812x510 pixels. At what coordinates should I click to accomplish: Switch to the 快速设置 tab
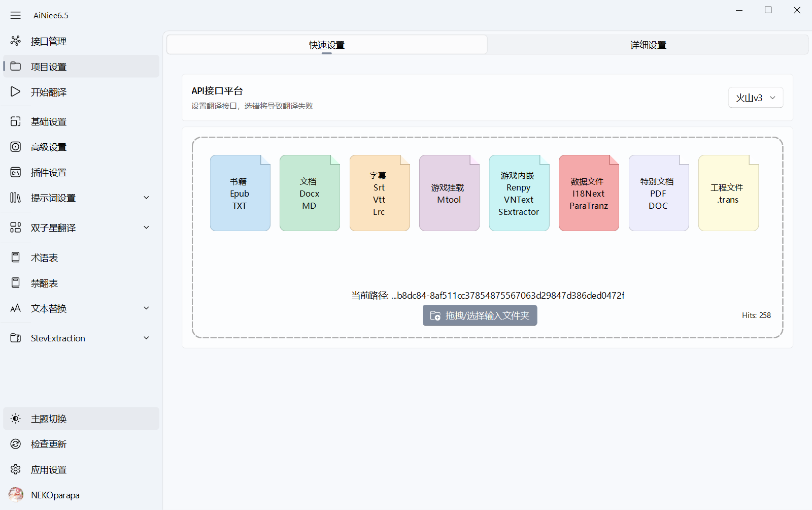pyautogui.click(x=327, y=45)
